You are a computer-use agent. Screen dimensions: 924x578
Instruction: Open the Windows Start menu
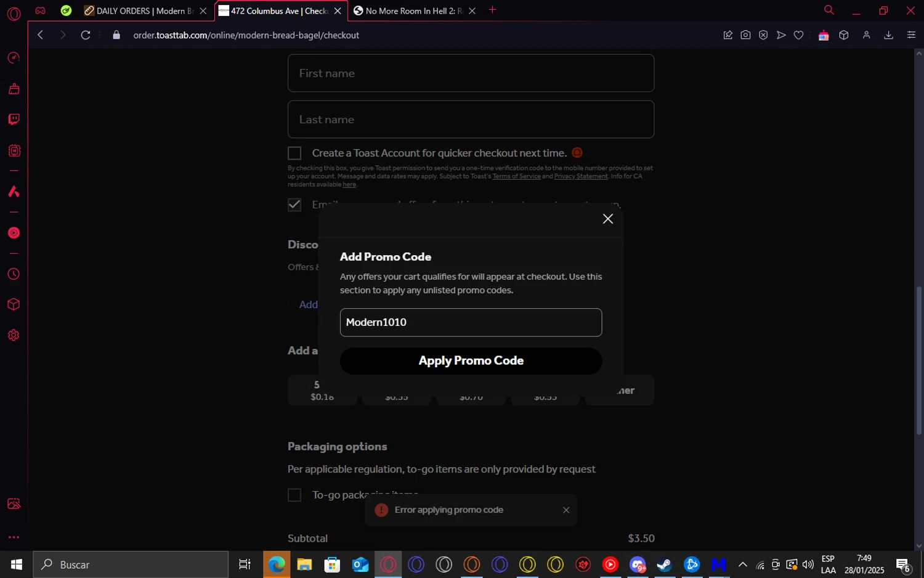pos(17,564)
